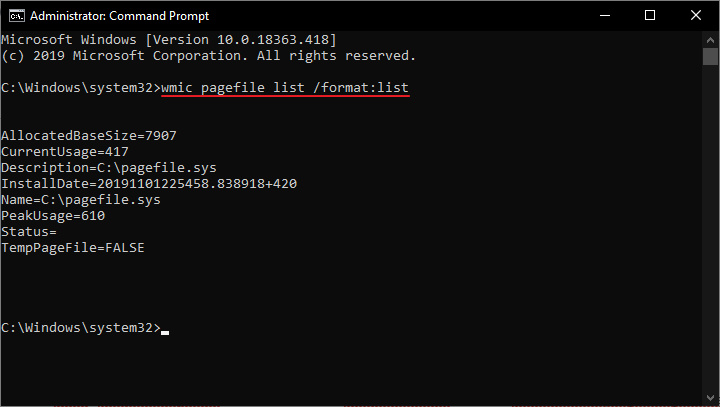Image resolution: width=720 pixels, height=407 pixels.
Task: Maximize the Command Prompt window
Action: pyautogui.click(x=650, y=16)
